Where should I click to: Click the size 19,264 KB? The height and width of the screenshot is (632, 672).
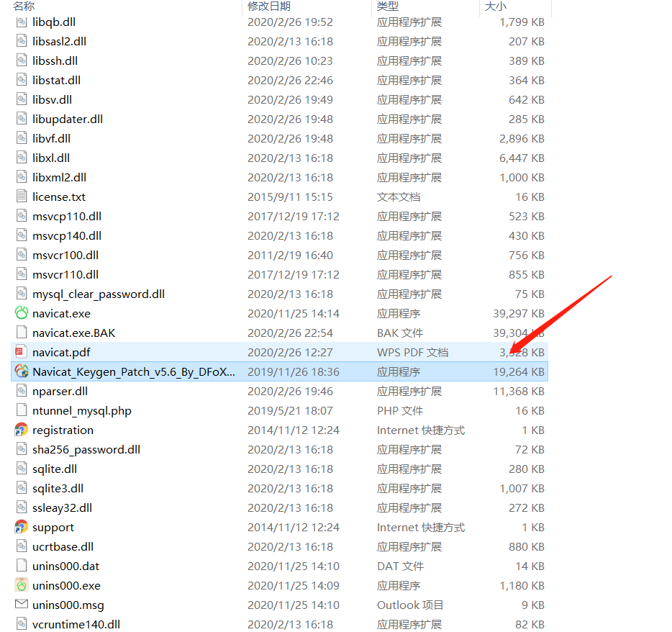click(519, 371)
